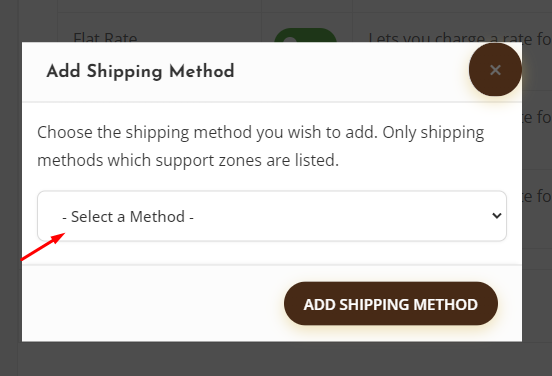Click the dimmed left sidebar strip
Viewport: 552px width, 376px height.
[x=9, y=188]
